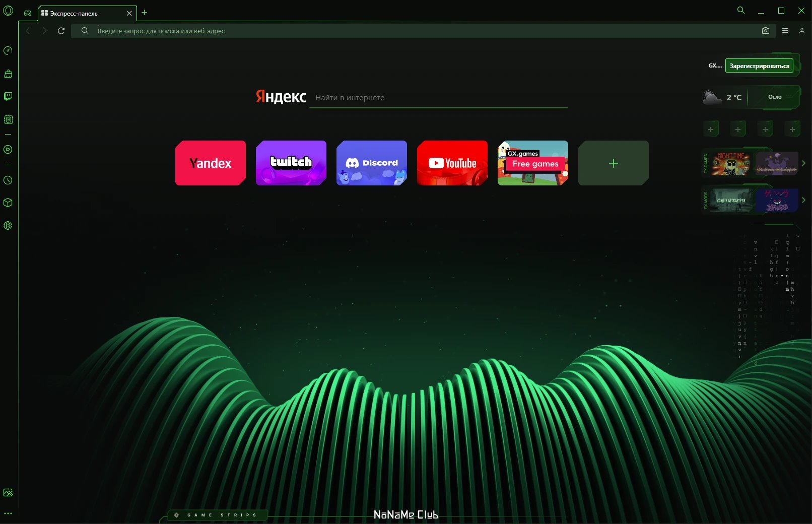Open the GX.games Free games tile
Viewport: 812px width, 524px height.
click(533, 163)
